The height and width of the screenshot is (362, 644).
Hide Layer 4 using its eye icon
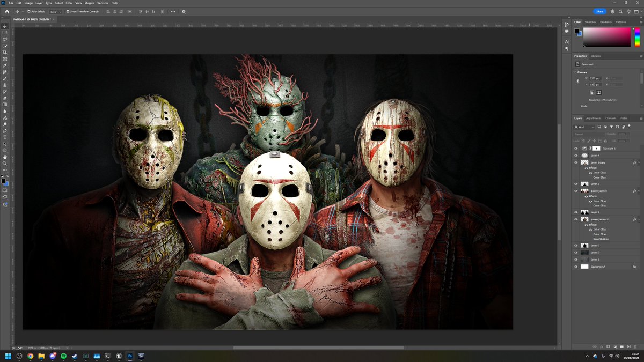pos(576,155)
